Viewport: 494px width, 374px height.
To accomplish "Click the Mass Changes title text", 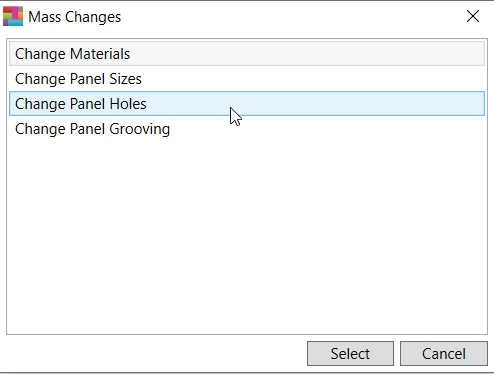I will pyautogui.click(x=74, y=17).
